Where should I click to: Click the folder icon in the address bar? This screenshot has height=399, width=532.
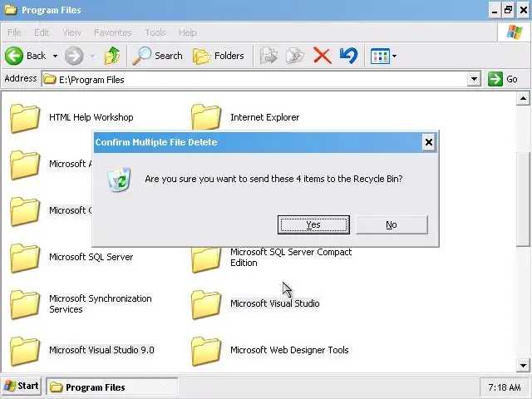pyautogui.click(x=50, y=79)
